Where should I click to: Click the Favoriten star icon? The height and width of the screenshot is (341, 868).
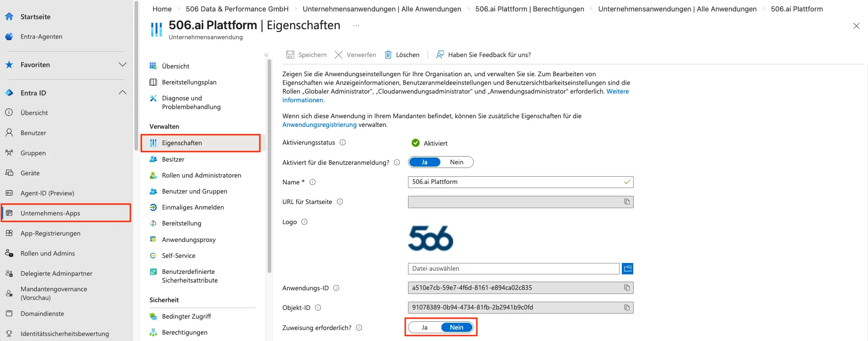coord(9,65)
